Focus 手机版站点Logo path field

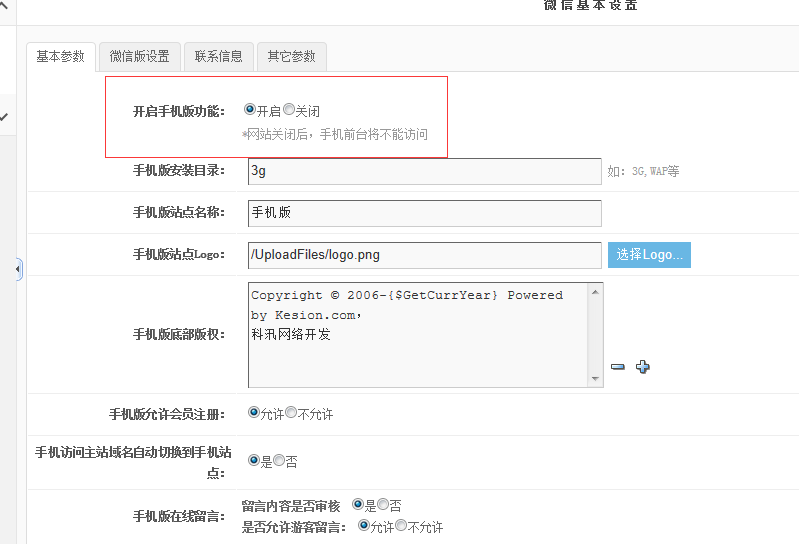point(424,255)
